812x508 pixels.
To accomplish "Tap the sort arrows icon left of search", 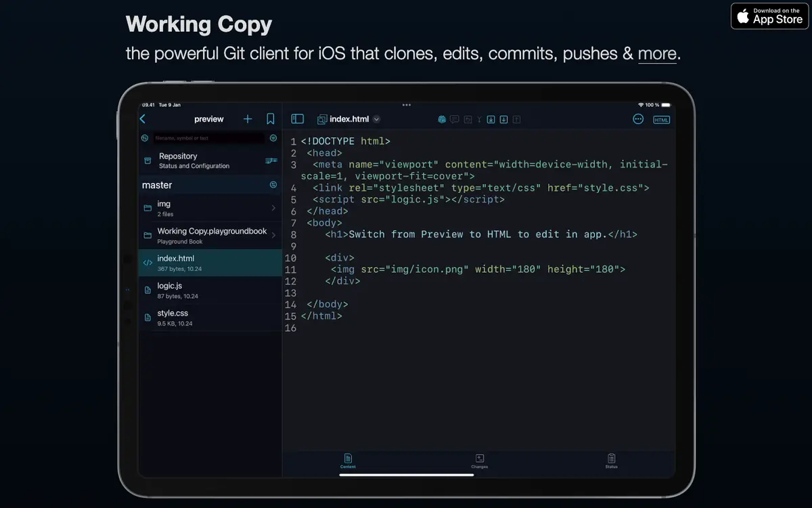I will click(145, 138).
